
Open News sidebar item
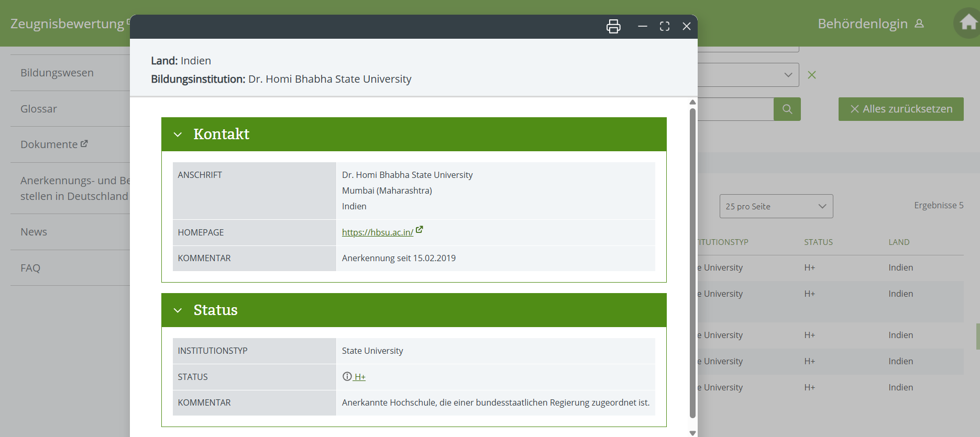[x=34, y=232]
